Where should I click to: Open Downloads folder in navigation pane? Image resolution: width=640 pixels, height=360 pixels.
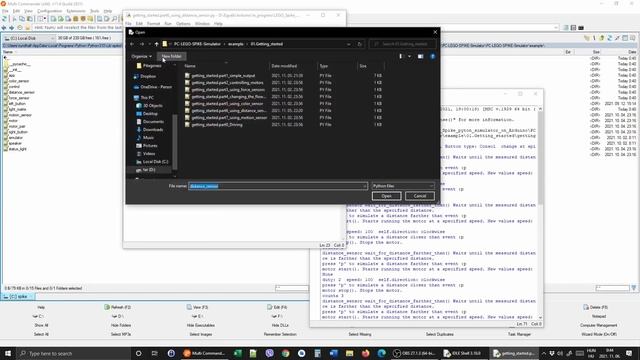(x=153, y=129)
